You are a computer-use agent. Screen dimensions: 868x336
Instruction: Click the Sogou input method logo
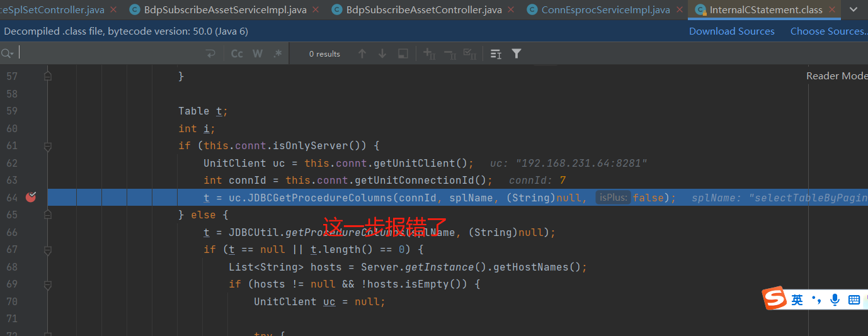click(x=775, y=299)
